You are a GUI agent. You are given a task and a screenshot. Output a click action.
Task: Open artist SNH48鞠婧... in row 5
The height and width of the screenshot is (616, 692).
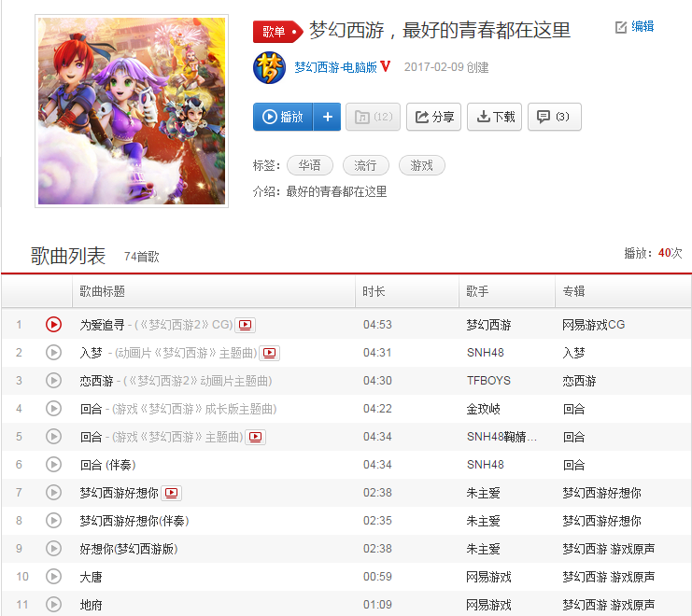click(x=501, y=437)
